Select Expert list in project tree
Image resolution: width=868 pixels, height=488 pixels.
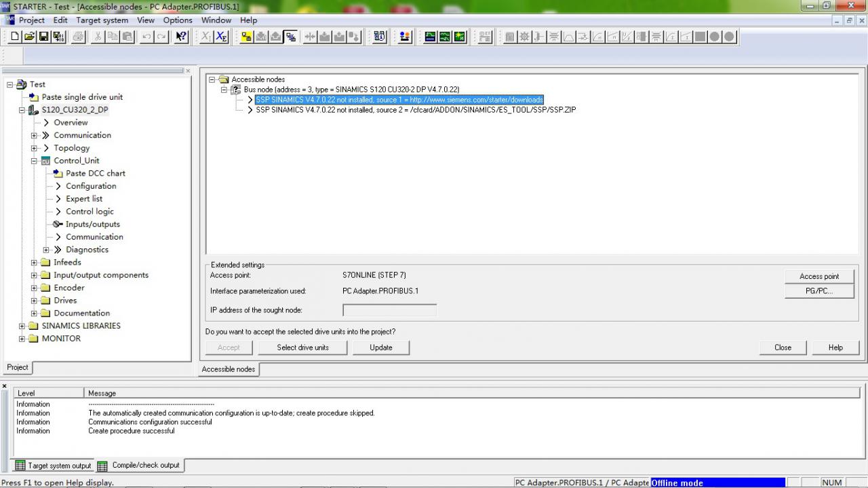(84, 199)
